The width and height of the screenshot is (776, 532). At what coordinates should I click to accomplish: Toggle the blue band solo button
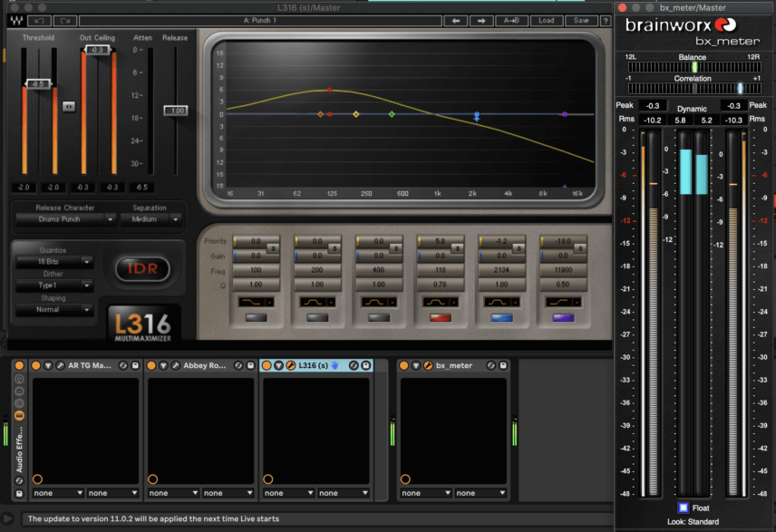[501, 318]
